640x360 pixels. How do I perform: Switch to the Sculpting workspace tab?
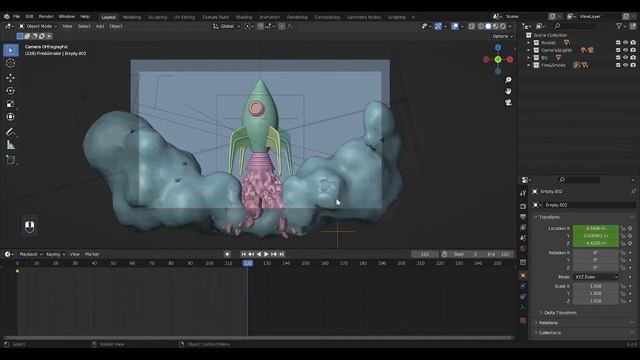coord(158,17)
